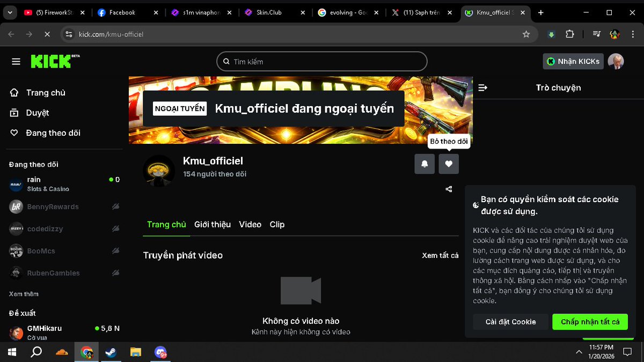Bookmark this page with star icon

[526, 34]
